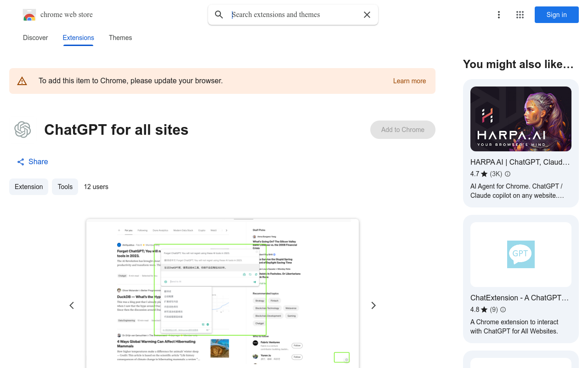
Task: Click the disabled Add to Chrome button
Action: tap(403, 130)
